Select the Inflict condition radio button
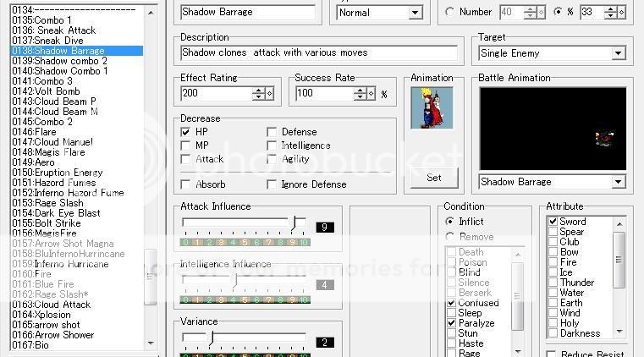This screenshot has height=357, width=644. [450, 222]
